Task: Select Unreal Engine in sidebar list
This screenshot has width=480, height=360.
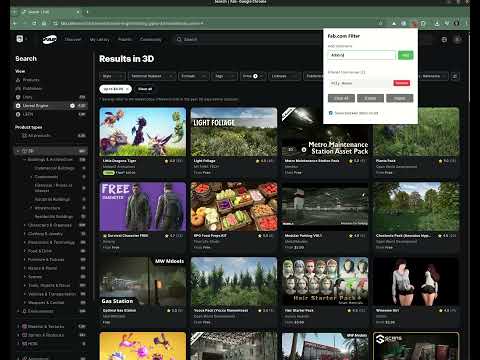Action: (x=51, y=106)
